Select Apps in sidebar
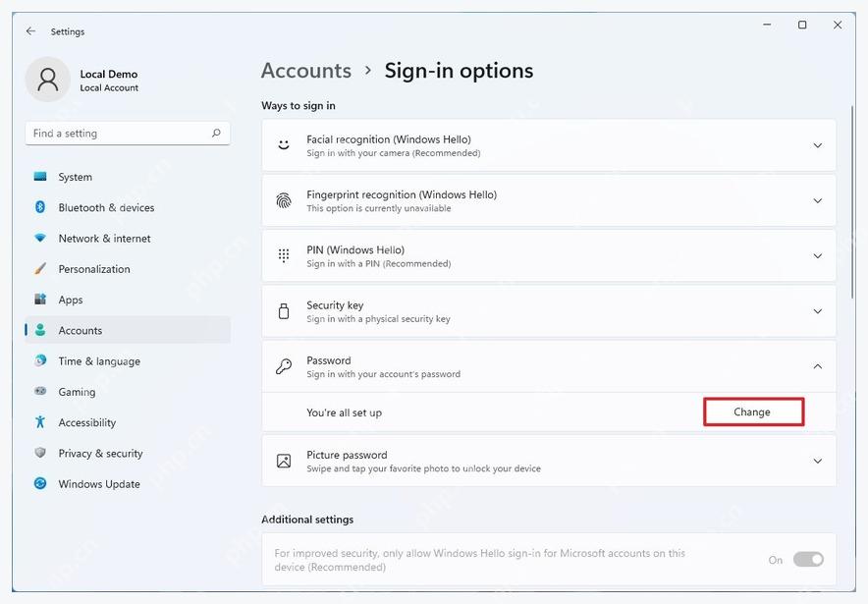 click(128, 300)
